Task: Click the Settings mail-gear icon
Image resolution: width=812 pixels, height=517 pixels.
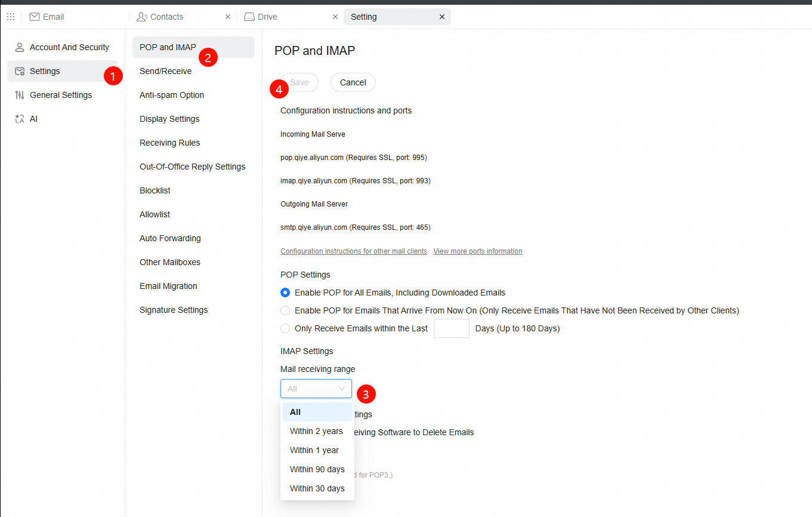Action: tap(20, 71)
